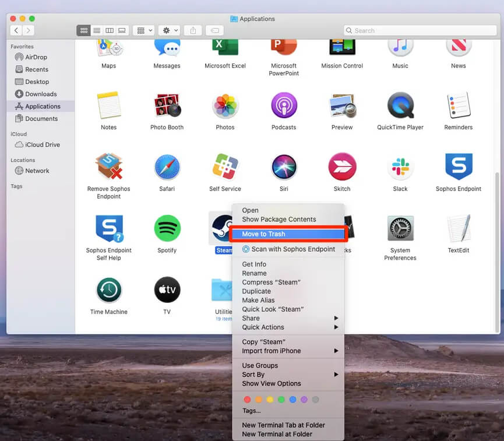This screenshot has height=441, width=504.
Task: Select the Podcasts app icon
Action: (284, 105)
